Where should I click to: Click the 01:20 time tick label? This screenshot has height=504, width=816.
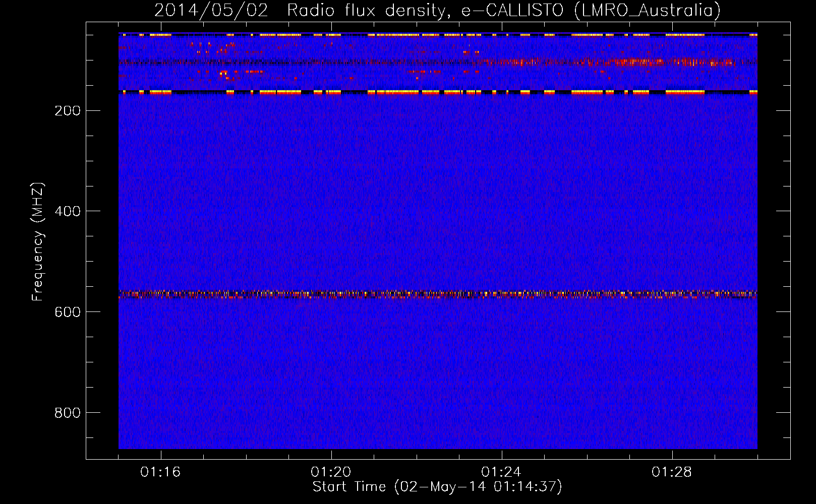point(331,472)
